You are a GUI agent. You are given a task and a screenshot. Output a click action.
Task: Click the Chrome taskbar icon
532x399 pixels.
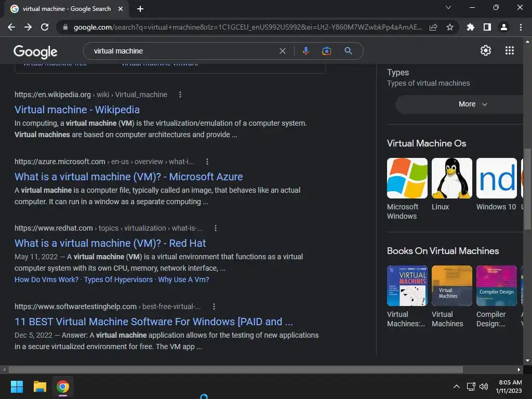pos(63,387)
